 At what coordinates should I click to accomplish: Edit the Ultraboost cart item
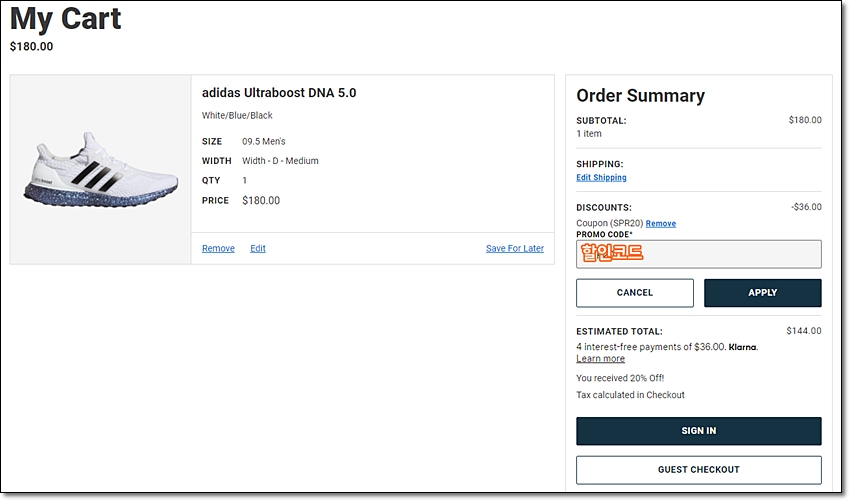pos(257,248)
